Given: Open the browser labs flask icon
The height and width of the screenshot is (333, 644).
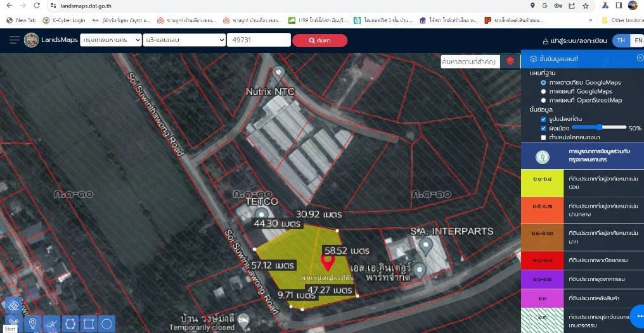Looking at the screenshot, I should [x=605, y=6].
